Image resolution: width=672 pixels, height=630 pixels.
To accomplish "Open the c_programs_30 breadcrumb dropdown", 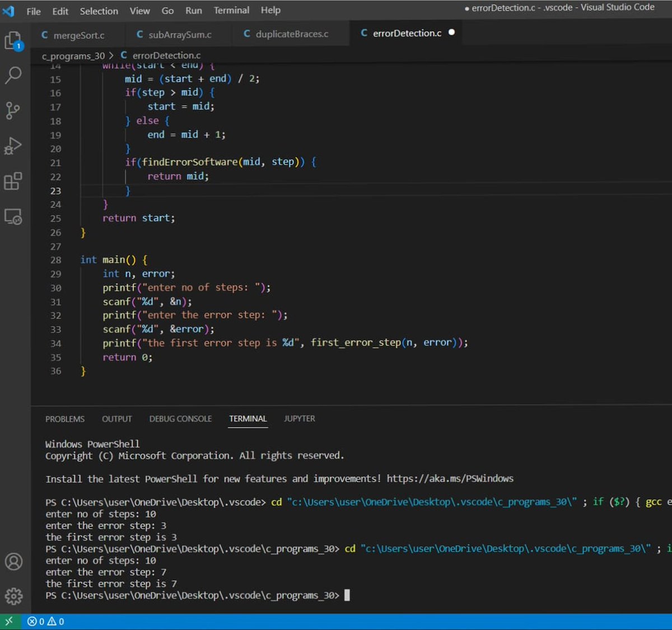I will pos(73,55).
